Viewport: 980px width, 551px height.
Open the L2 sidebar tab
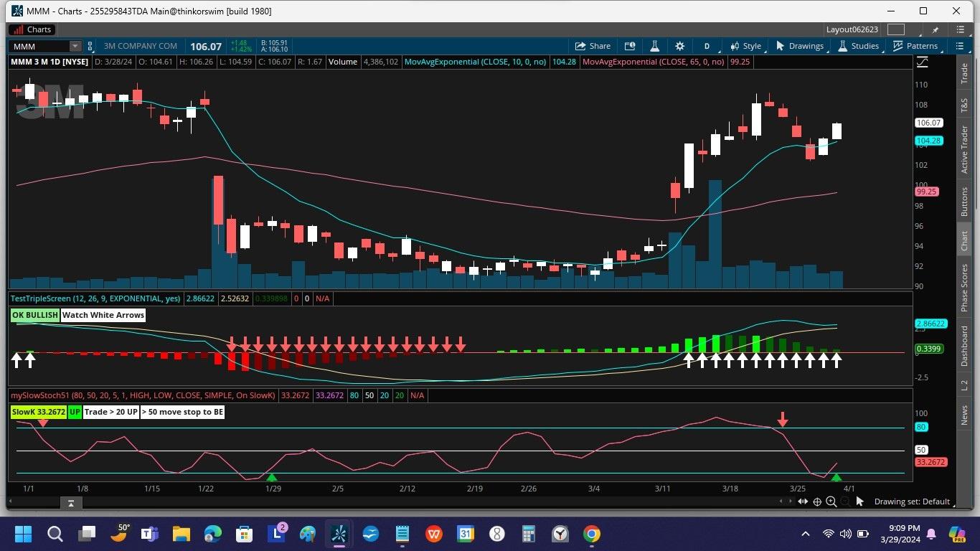point(964,385)
